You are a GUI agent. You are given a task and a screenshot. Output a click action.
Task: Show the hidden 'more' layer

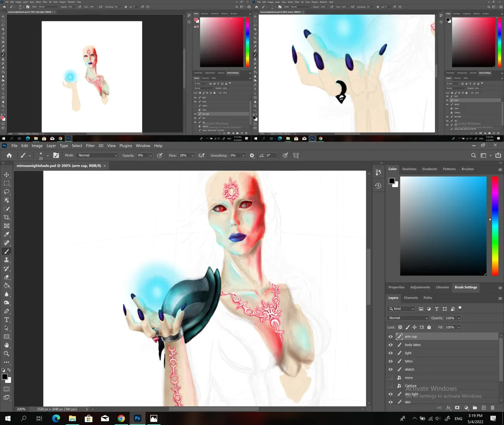(x=391, y=378)
